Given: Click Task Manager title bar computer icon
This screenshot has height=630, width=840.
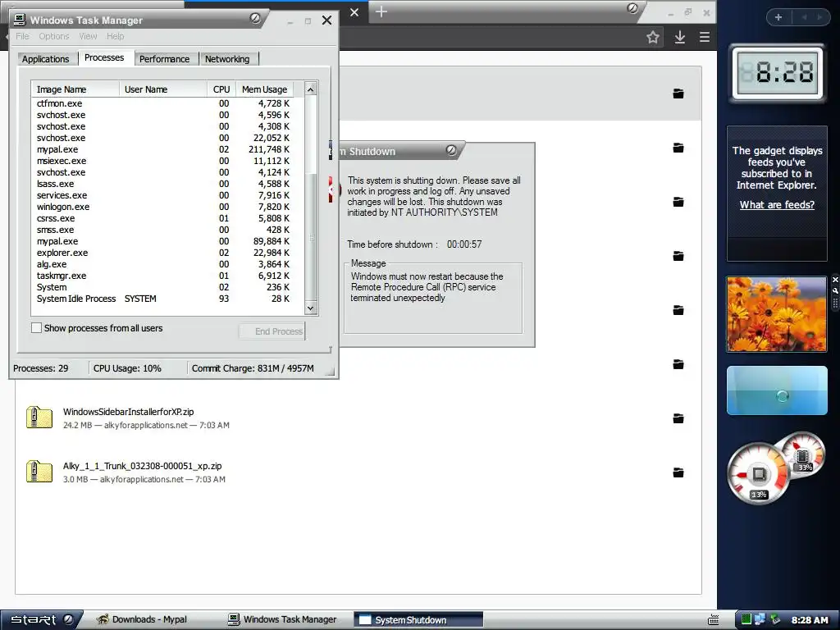Looking at the screenshot, I should [x=20, y=20].
